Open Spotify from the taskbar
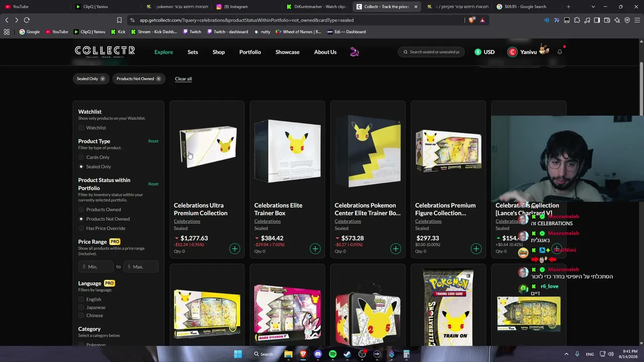 point(333,354)
